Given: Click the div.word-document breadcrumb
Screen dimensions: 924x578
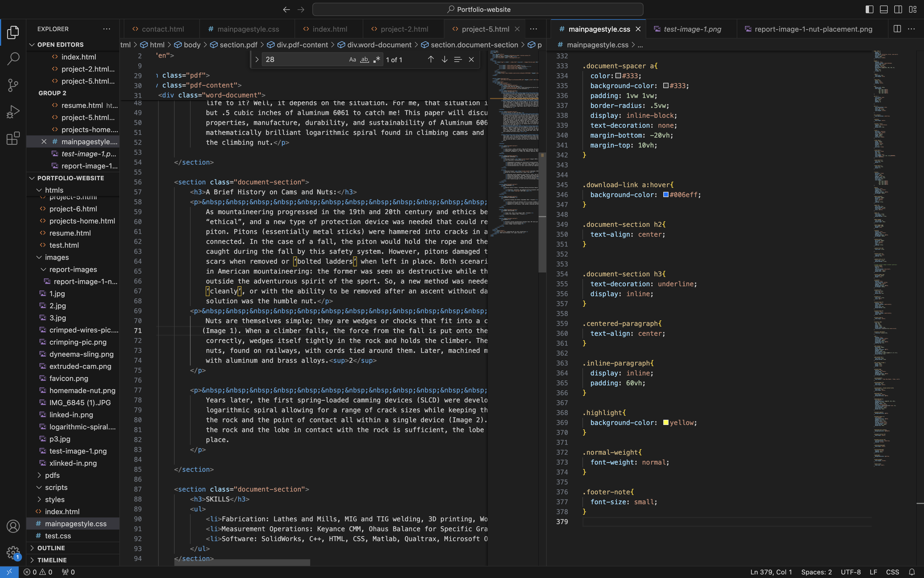Looking at the screenshot, I should pyautogui.click(x=375, y=45).
